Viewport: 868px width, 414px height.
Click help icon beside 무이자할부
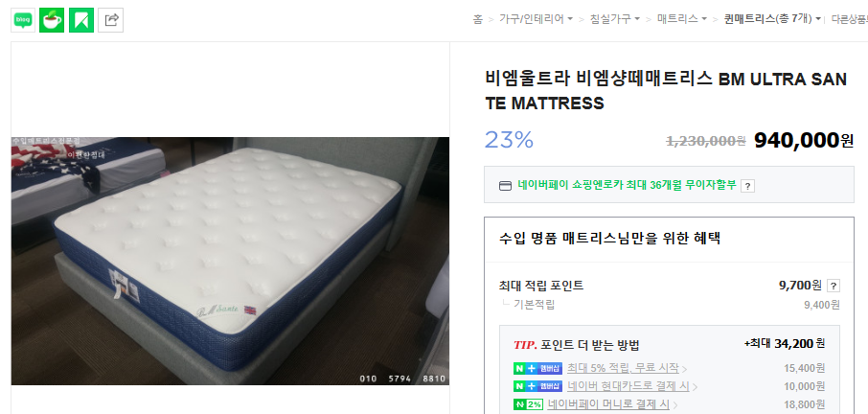(x=747, y=186)
